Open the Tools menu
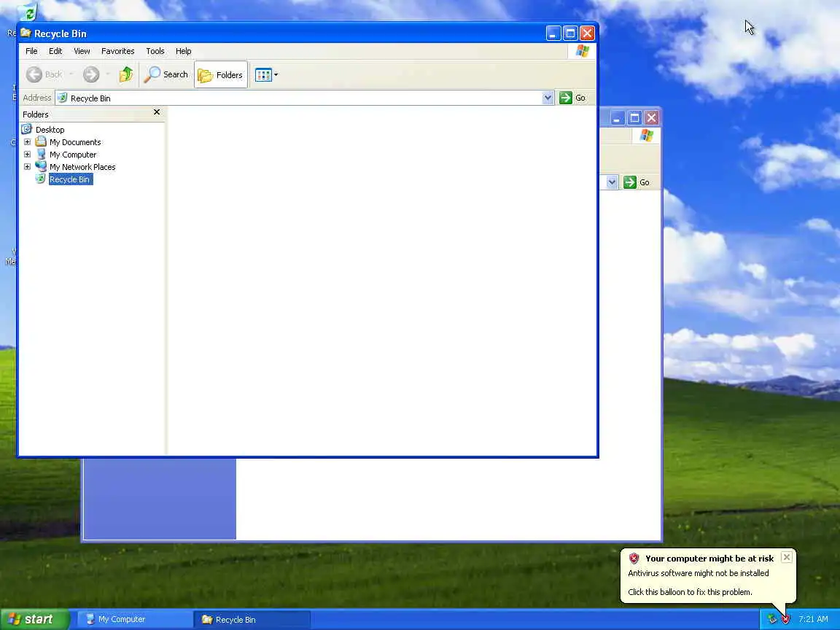This screenshot has width=840, height=630. point(155,51)
